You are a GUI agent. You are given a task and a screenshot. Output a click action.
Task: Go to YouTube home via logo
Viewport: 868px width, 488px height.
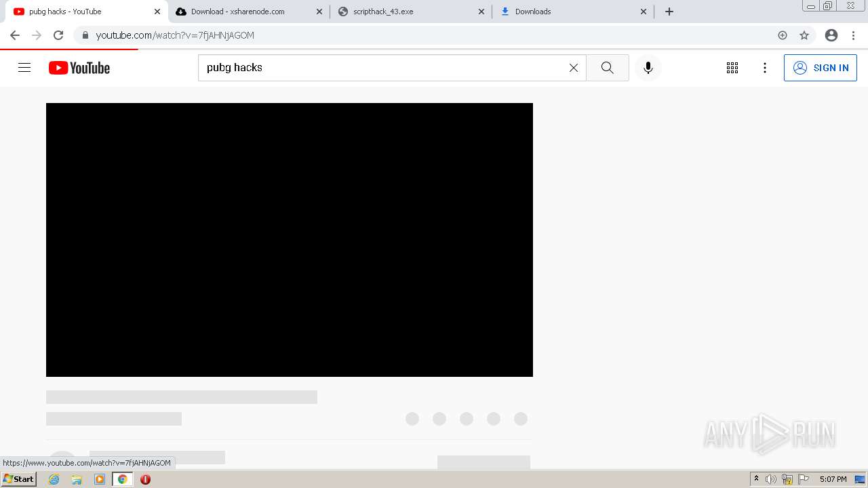tap(79, 68)
